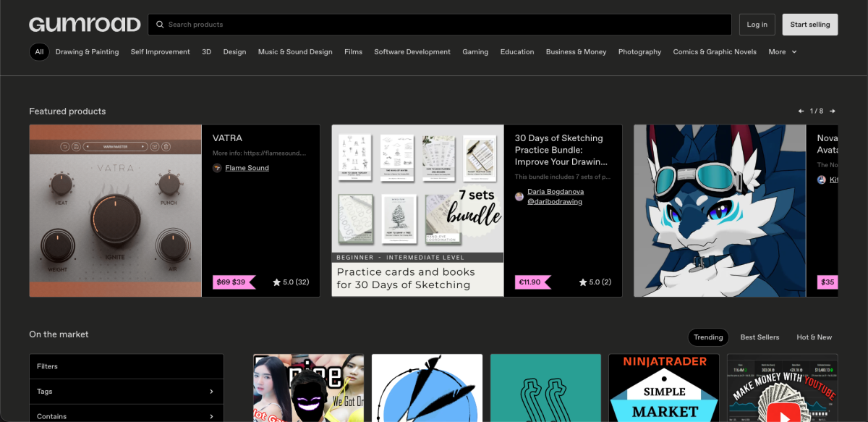Screen dimensions: 868x422
Task: Click the Gumroad logo
Action: (85, 25)
